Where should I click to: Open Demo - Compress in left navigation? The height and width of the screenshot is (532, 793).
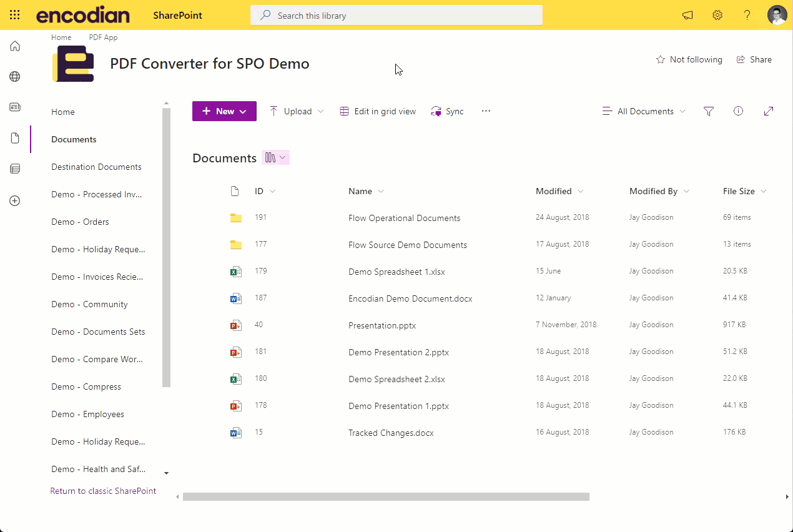[x=86, y=387]
